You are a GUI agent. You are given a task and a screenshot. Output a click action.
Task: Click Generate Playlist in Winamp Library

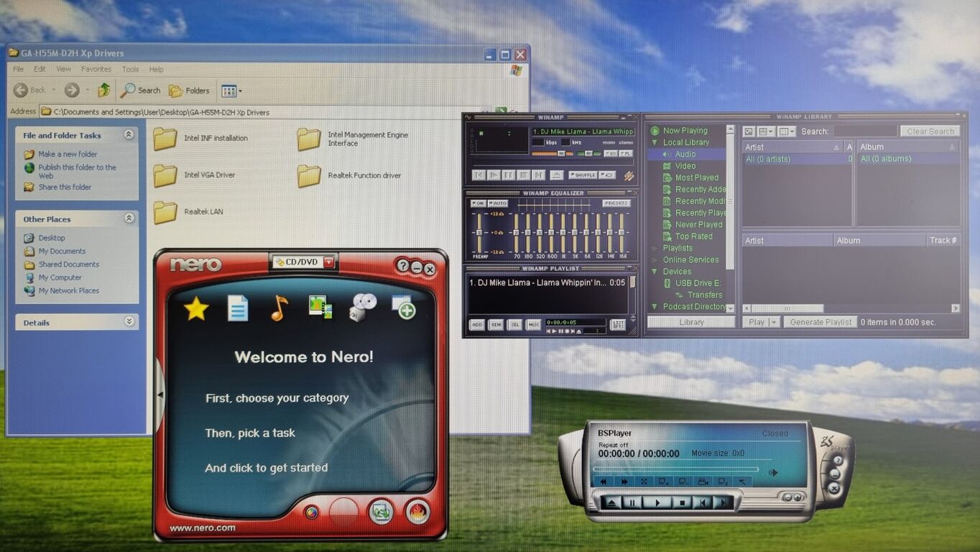coord(820,322)
